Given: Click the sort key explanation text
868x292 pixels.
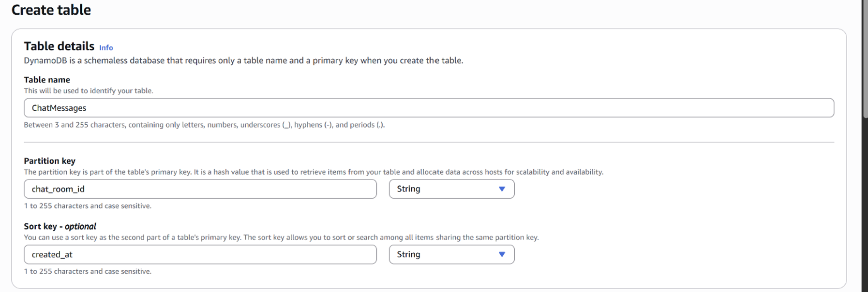Looking at the screenshot, I should click(281, 237).
